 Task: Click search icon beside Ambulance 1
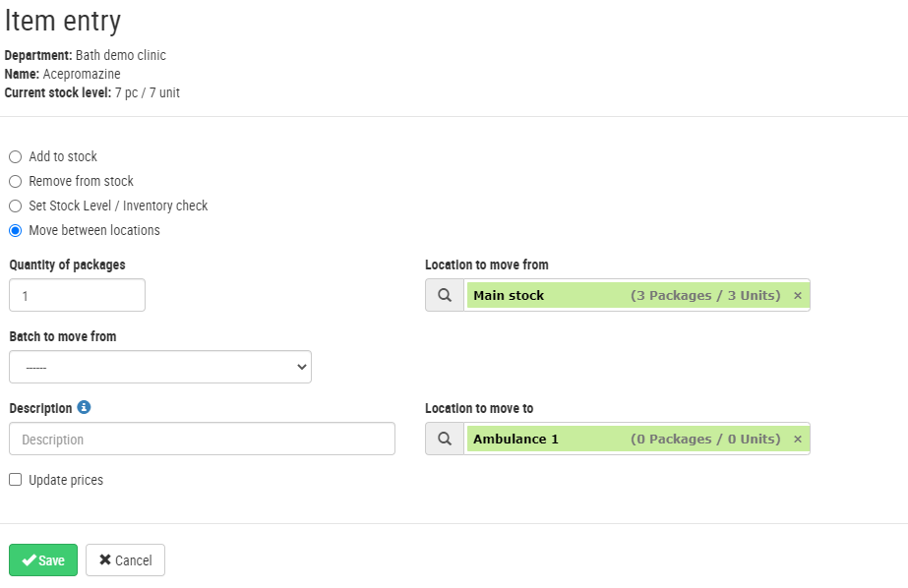(x=445, y=440)
